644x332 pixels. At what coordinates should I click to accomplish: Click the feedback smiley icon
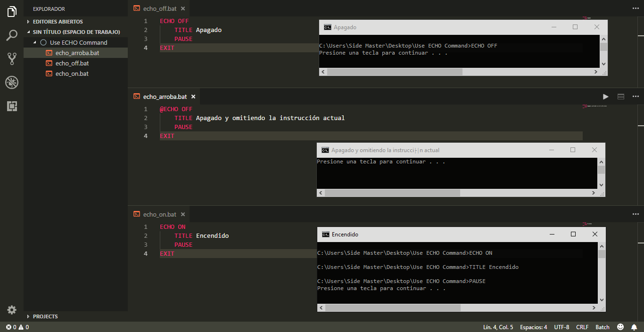pos(620,327)
